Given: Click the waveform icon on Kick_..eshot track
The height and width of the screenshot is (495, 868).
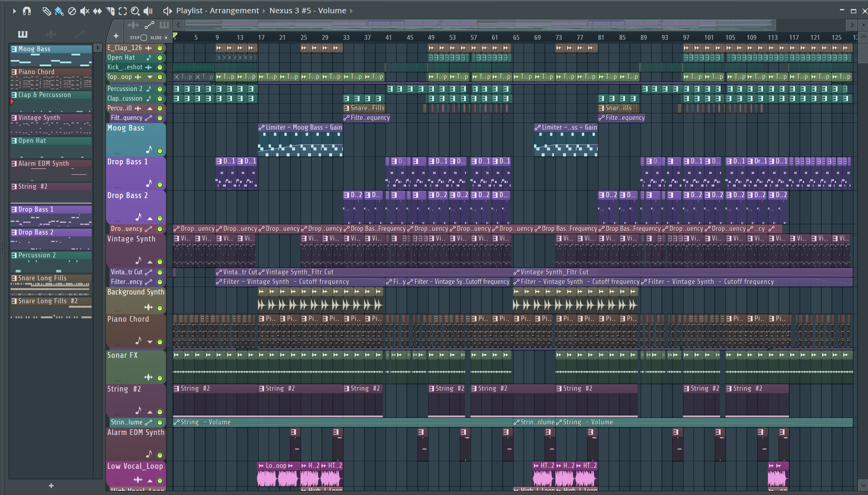Looking at the screenshot, I should [149, 67].
